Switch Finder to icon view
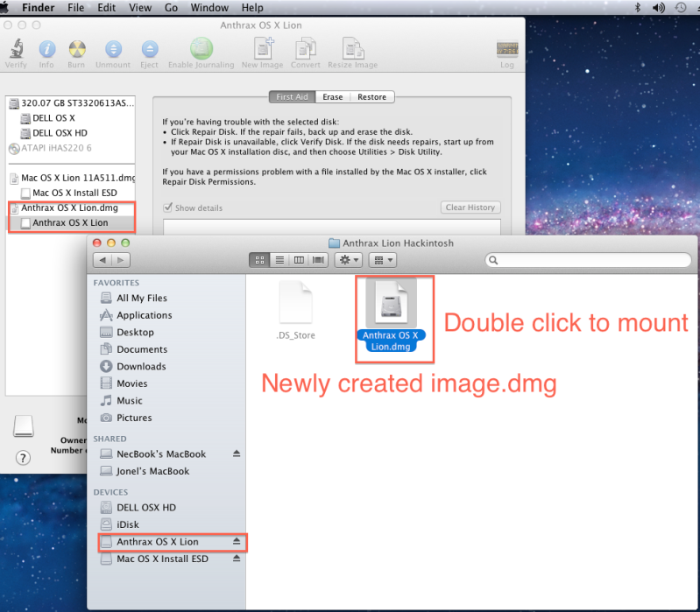This screenshot has width=700, height=612. 259,260
